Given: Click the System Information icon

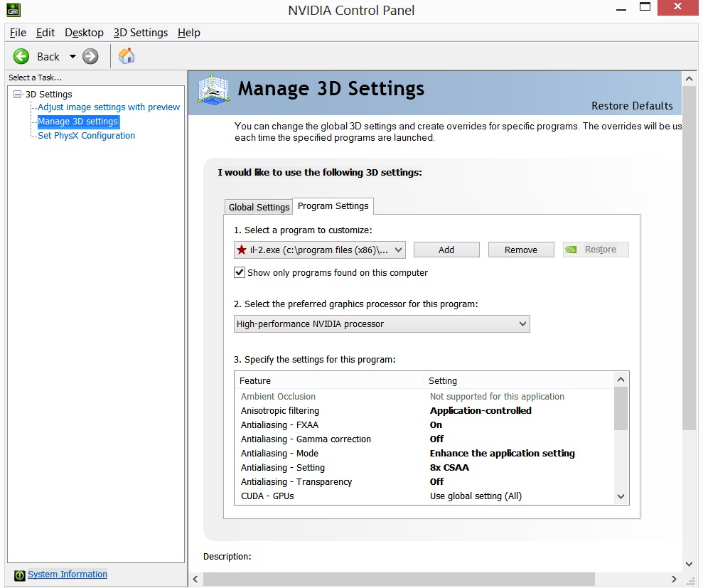Looking at the screenshot, I should pos(19,575).
